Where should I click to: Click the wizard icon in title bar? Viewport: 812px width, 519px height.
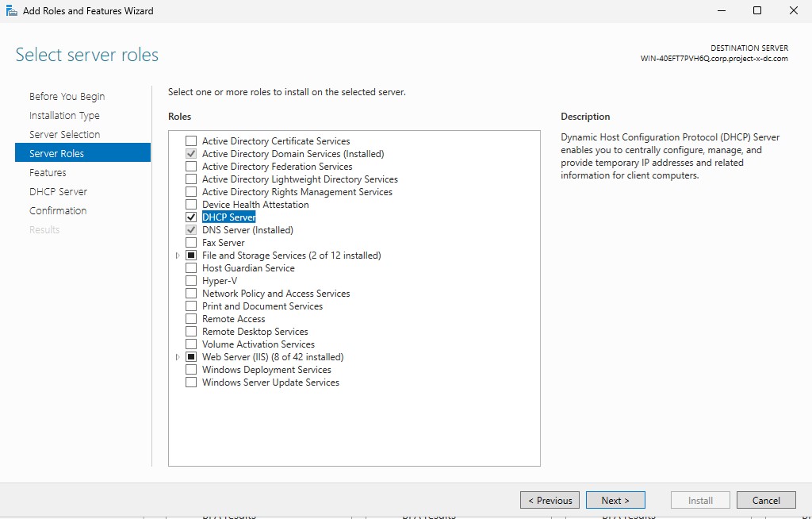[x=11, y=11]
